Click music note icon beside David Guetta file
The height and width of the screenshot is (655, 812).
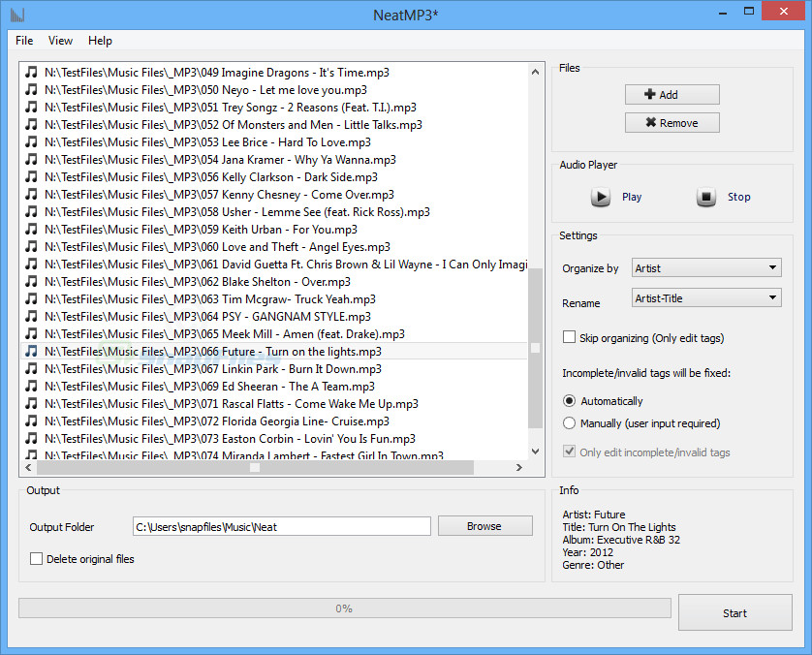point(32,265)
